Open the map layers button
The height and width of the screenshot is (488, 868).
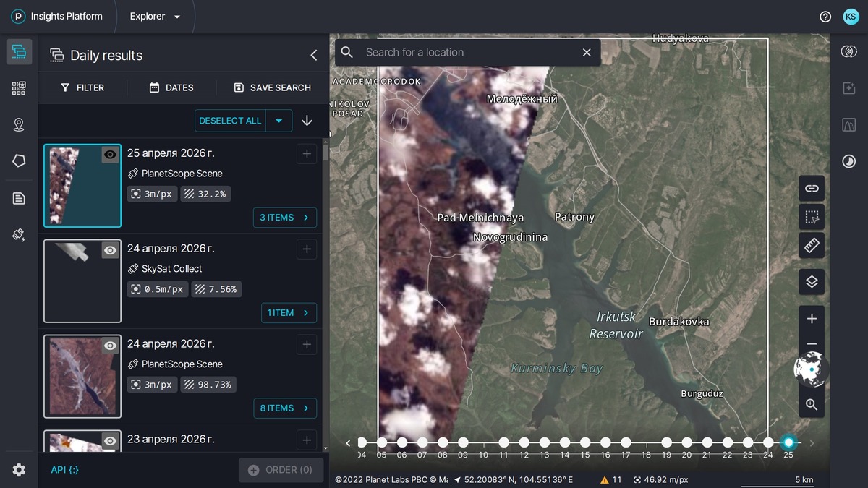[x=812, y=282]
